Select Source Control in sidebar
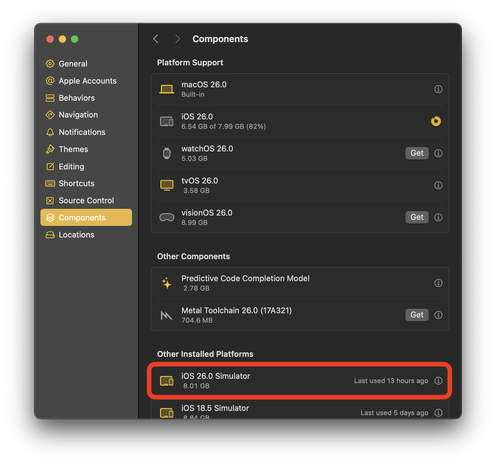Screen dimensions: 496x464 point(80,200)
